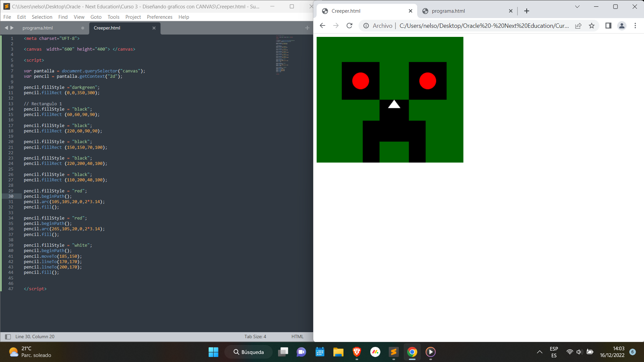Reload the Creeper page

point(350,26)
